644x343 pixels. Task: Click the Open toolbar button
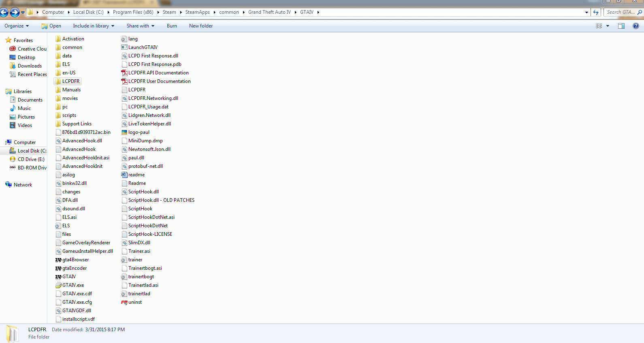click(51, 26)
